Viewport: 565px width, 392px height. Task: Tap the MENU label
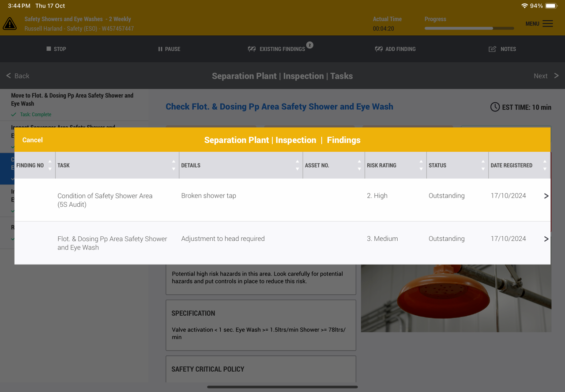(532, 24)
